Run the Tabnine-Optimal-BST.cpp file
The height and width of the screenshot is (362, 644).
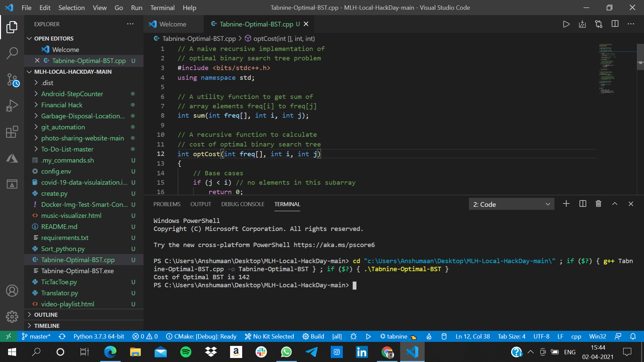tap(566, 24)
